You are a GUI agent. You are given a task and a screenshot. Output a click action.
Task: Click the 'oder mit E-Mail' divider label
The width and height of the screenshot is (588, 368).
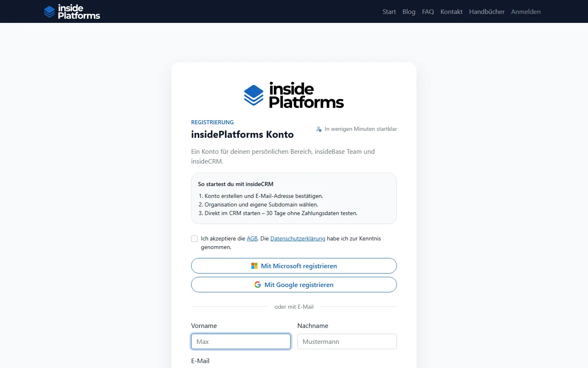click(x=294, y=307)
